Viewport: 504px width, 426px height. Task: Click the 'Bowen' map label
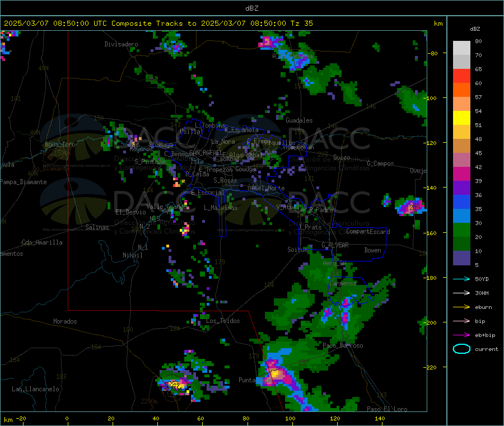coord(372,250)
